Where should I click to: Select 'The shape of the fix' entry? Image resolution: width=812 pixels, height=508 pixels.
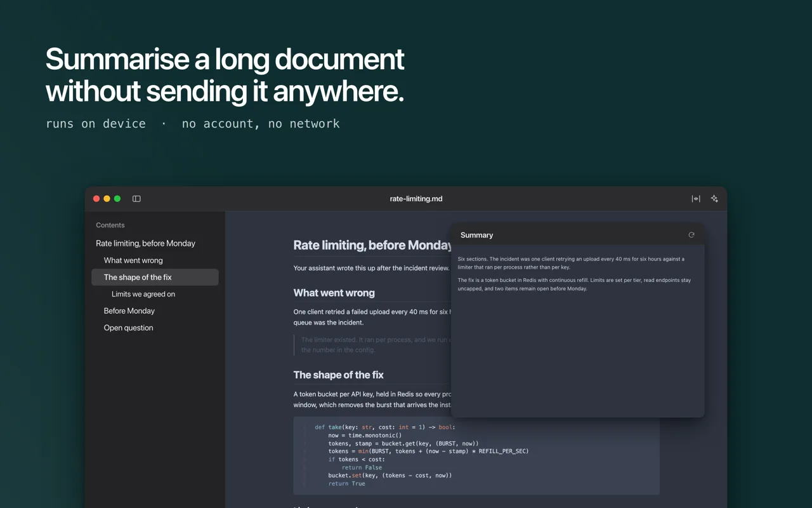155,277
